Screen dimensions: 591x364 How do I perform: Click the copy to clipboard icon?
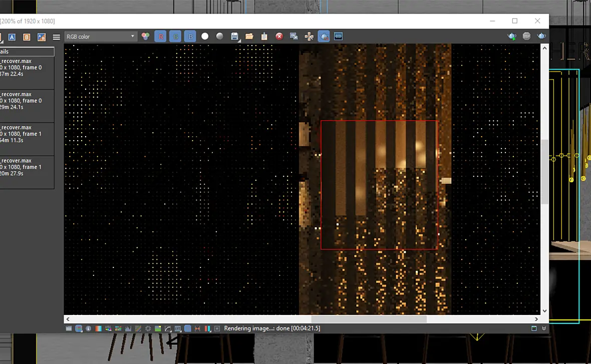264,36
